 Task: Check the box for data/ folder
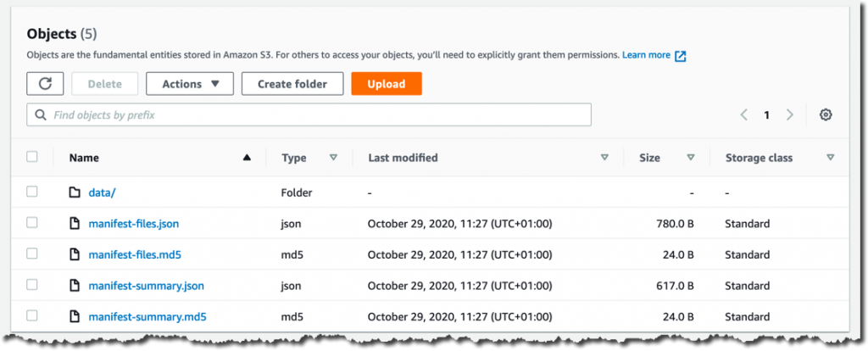point(32,192)
